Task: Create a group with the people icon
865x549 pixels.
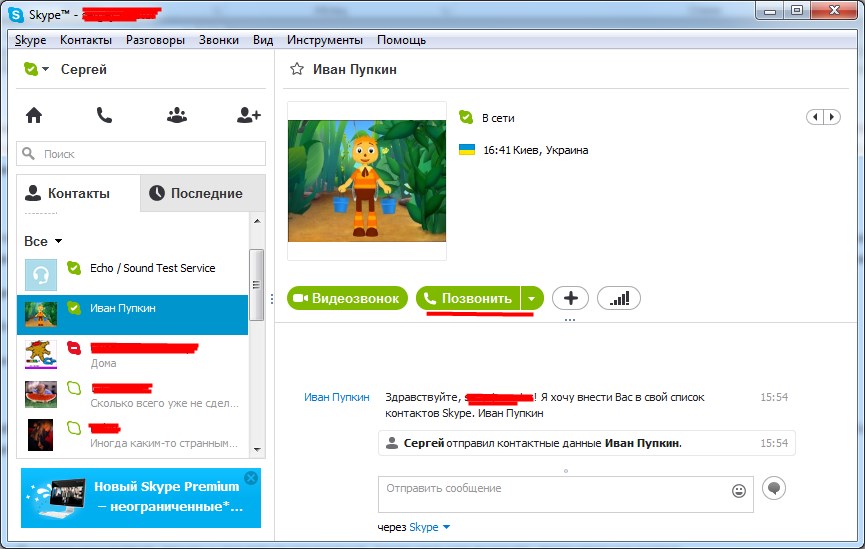Action: pyautogui.click(x=177, y=115)
